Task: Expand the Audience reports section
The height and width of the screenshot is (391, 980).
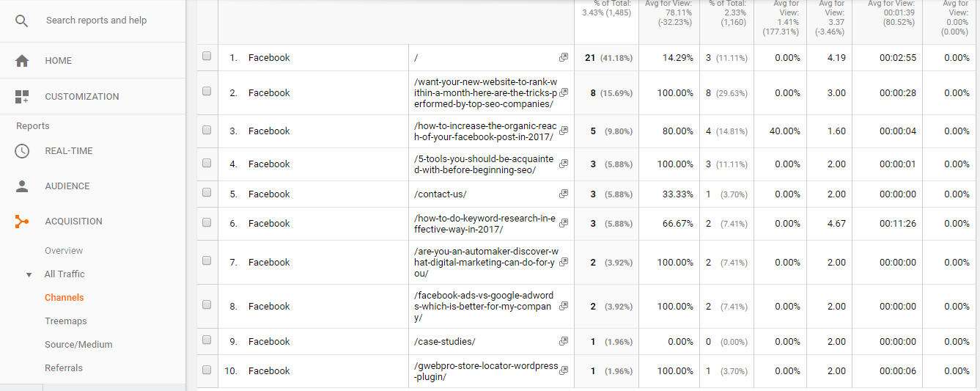Action: click(67, 186)
